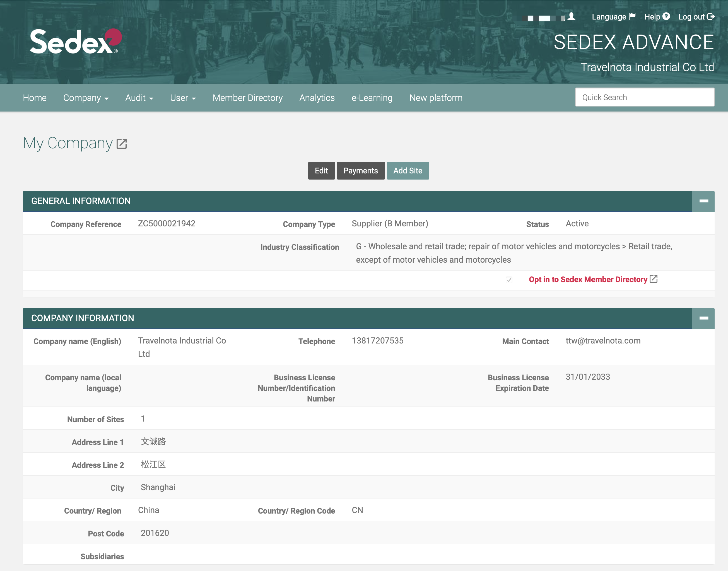Open Help question mark icon
This screenshot has width=728, height=571.
coord(666,16)
